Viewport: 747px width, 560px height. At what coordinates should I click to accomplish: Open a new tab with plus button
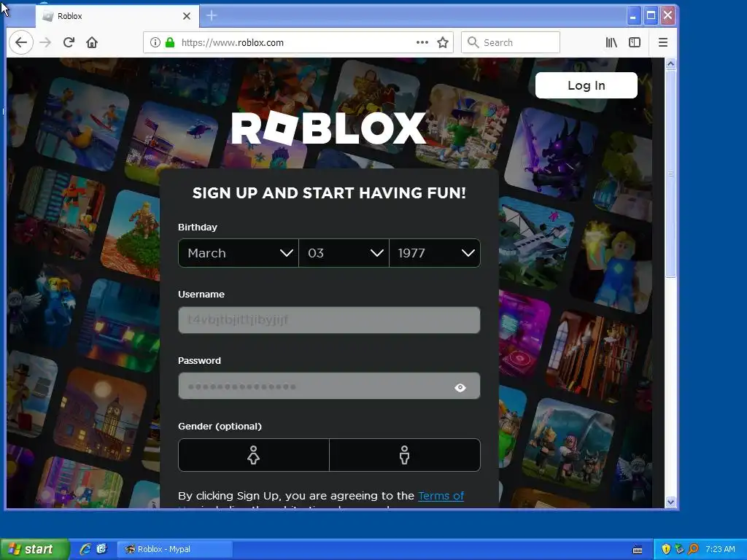(212, 16)
